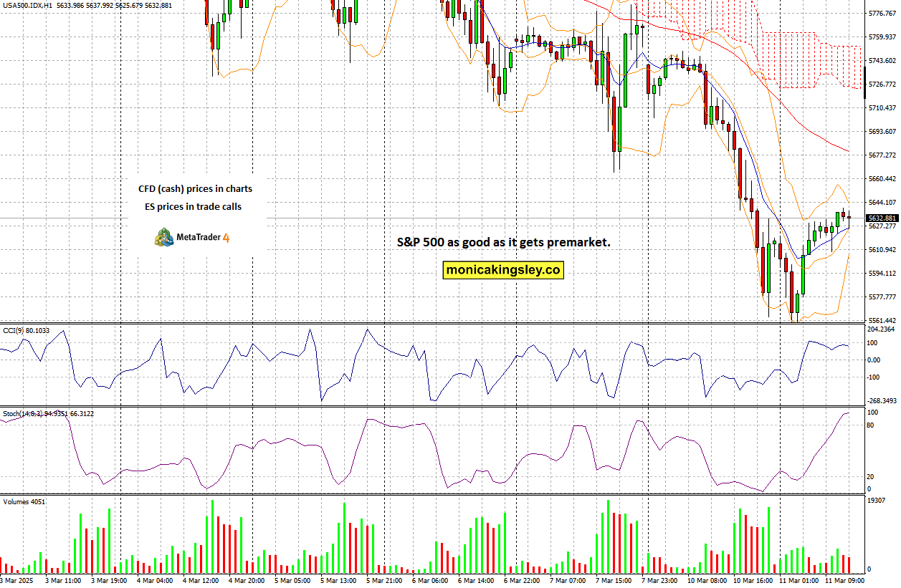
Task: Click the '10 Mar 16:00' time label
Action: 752,580
